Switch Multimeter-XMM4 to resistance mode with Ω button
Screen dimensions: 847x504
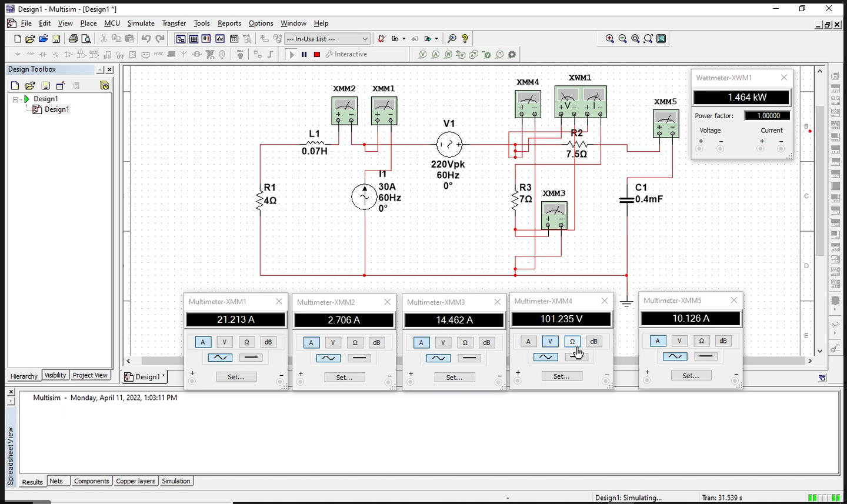[x=572, y=341]
